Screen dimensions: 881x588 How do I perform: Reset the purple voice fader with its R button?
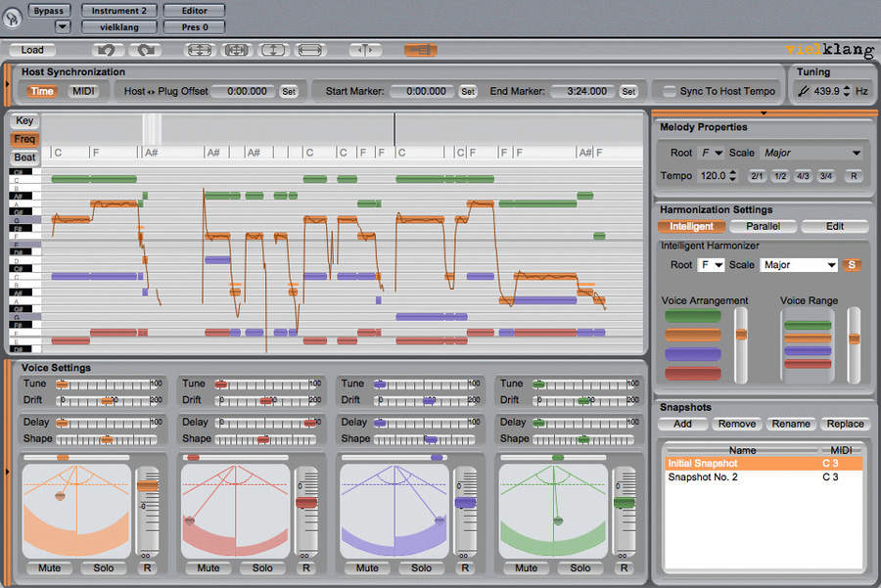pos(465,567)
